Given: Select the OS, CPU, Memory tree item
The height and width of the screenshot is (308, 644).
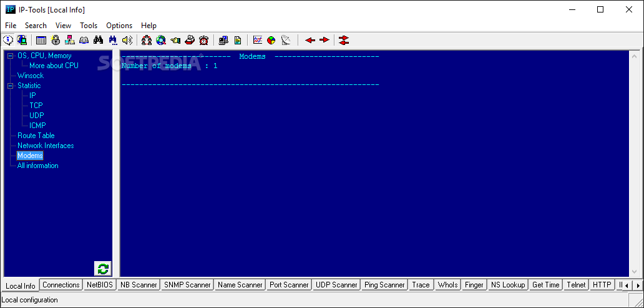Looking at the screenshot, I should point(44,56).
